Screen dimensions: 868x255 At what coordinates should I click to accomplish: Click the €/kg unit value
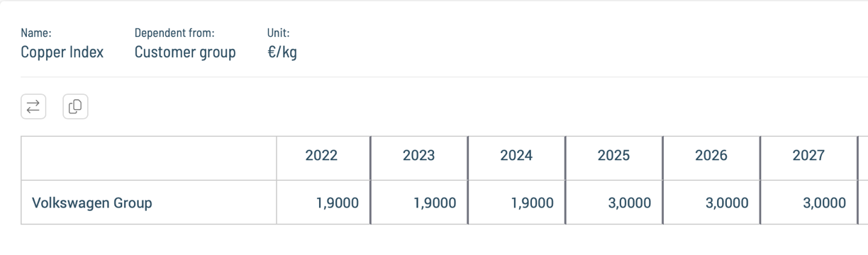pyautogui.click(x=282, y=52)
